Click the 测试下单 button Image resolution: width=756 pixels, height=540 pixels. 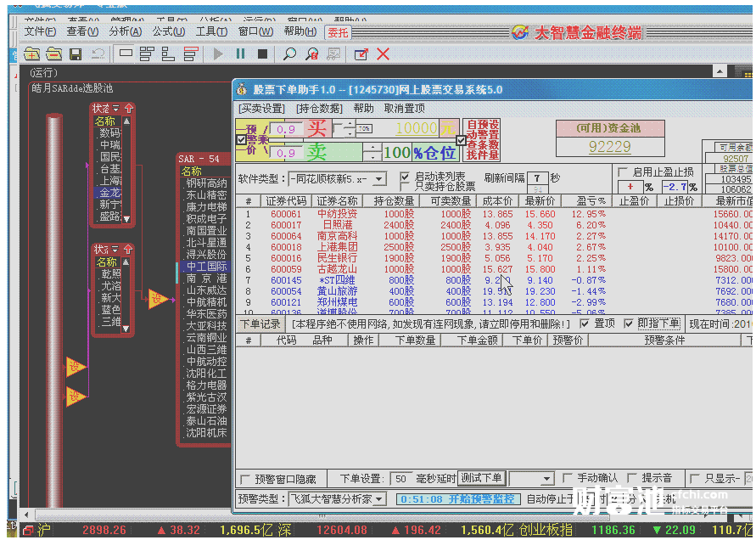[x=481, y=478]
